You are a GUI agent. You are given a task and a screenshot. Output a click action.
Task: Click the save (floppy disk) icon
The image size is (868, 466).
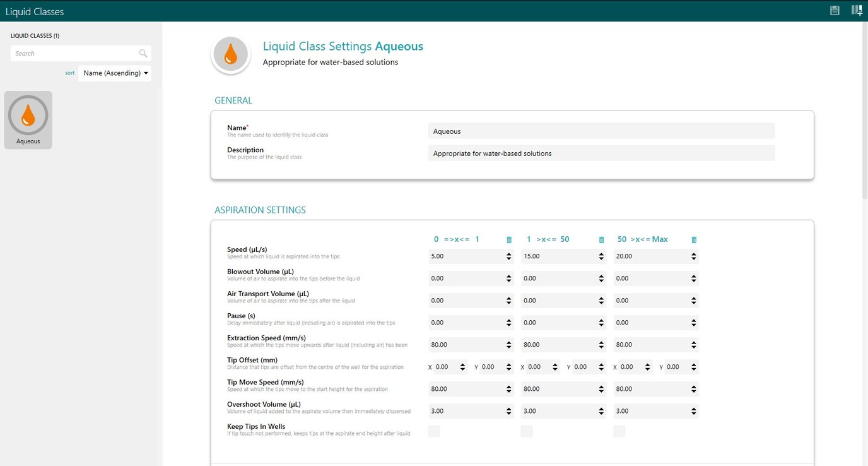(835, 10)
